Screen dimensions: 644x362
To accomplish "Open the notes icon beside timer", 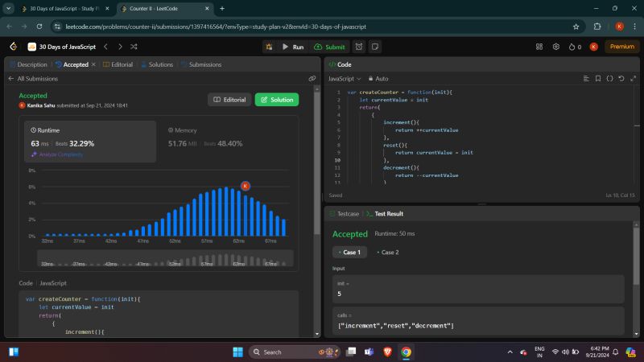I will pos(376,47).
